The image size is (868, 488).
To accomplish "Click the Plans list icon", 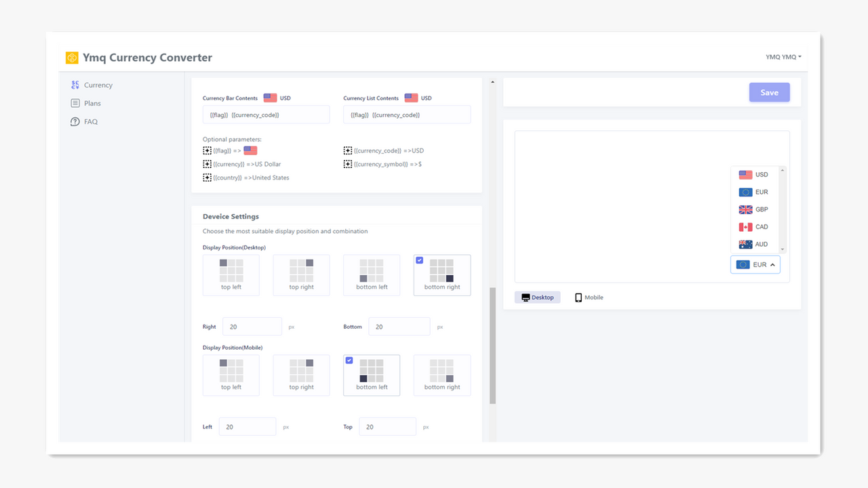I will [75, 103].
